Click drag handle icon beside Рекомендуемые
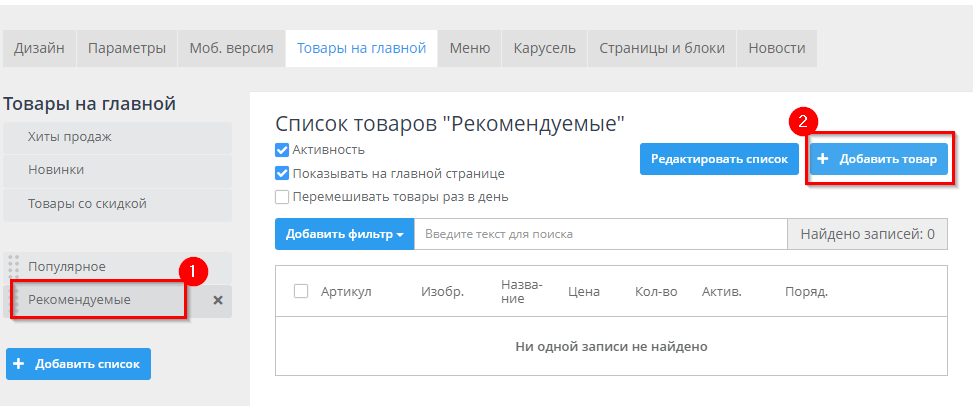 coord(14,300)
